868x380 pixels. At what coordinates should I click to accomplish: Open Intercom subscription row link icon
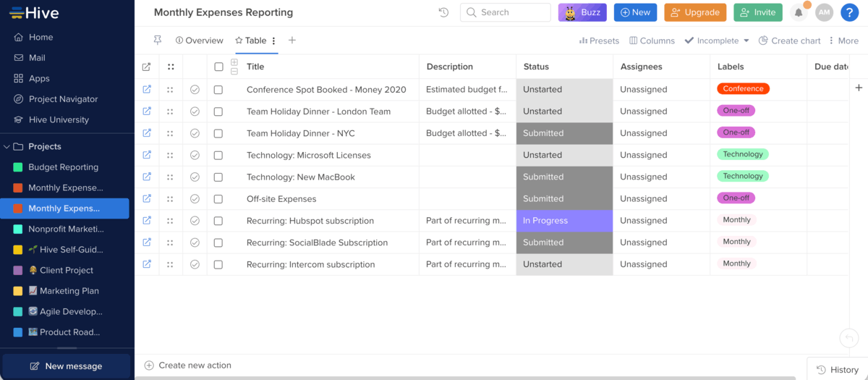147,264
